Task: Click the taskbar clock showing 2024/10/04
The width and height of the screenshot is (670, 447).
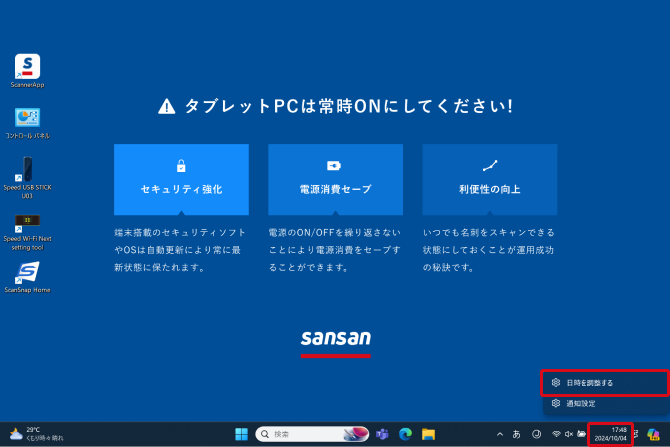Action: pos(611,434)
